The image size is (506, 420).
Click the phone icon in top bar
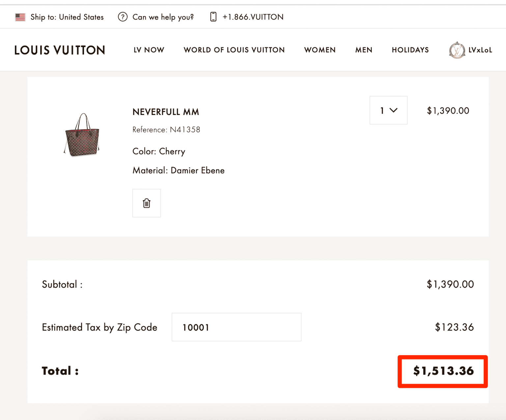[x=213, y=17]
